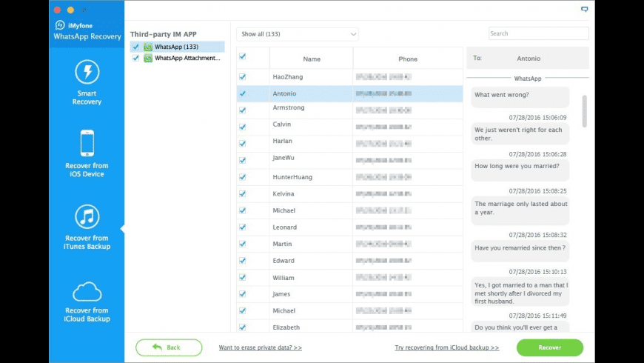This screenshot has height=363, width=644.
Task: Select the HaoZhang contact name
Action: tap(288, 77)
